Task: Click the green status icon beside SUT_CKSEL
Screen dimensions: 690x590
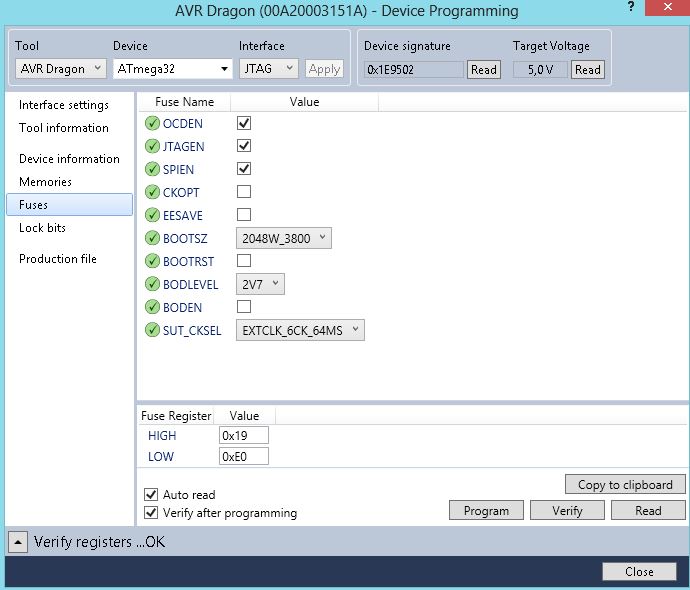Action: click(152, 330)
